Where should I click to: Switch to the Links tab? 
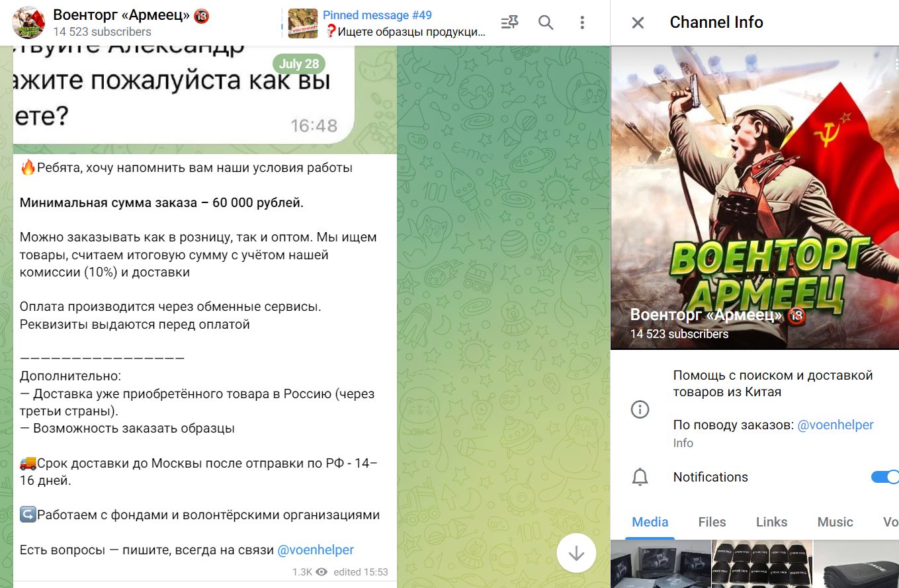[x=771, y=522]
